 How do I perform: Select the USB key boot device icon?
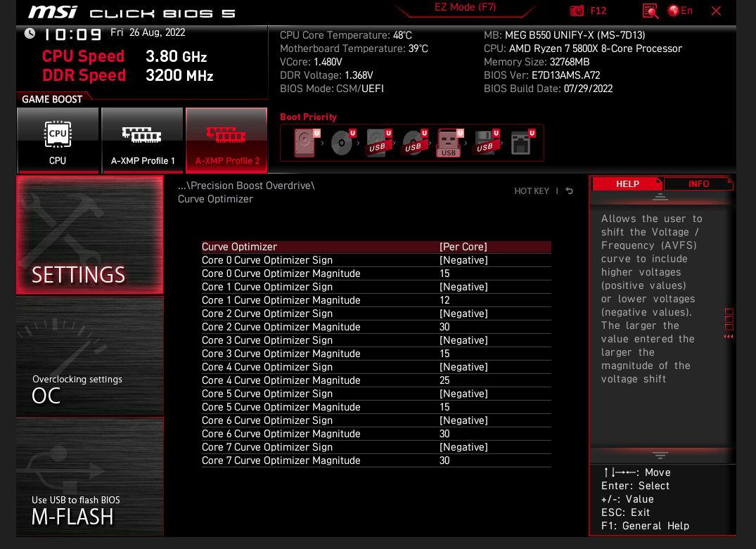tap(450, 143)
